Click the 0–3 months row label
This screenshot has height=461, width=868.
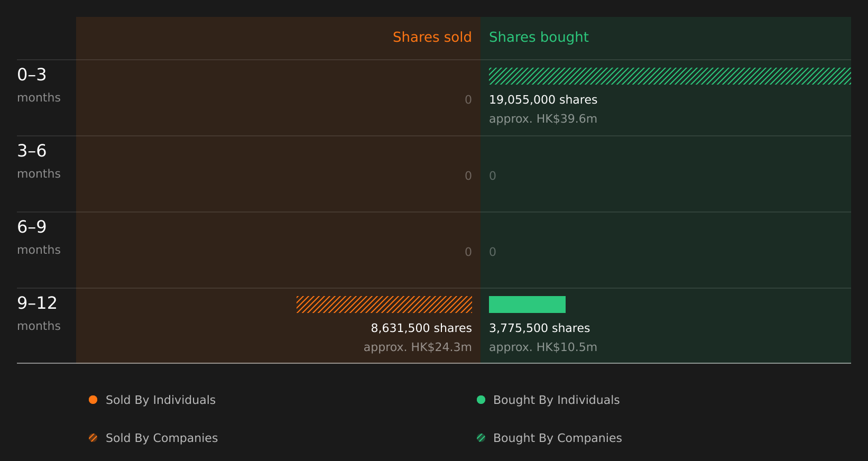pos(39,85)
